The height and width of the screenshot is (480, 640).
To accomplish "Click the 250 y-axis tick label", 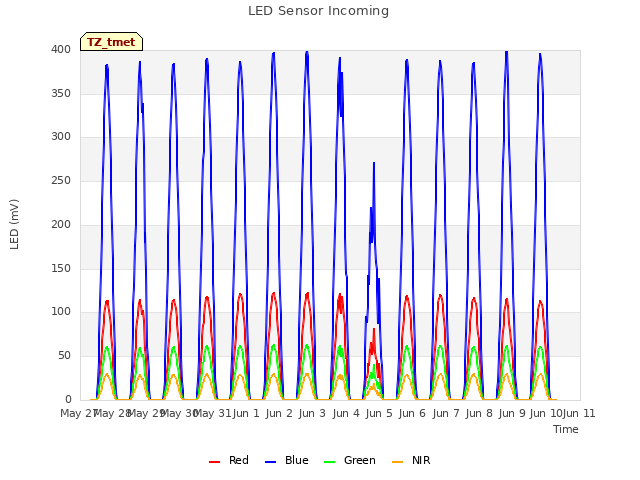I will point(61,180).
